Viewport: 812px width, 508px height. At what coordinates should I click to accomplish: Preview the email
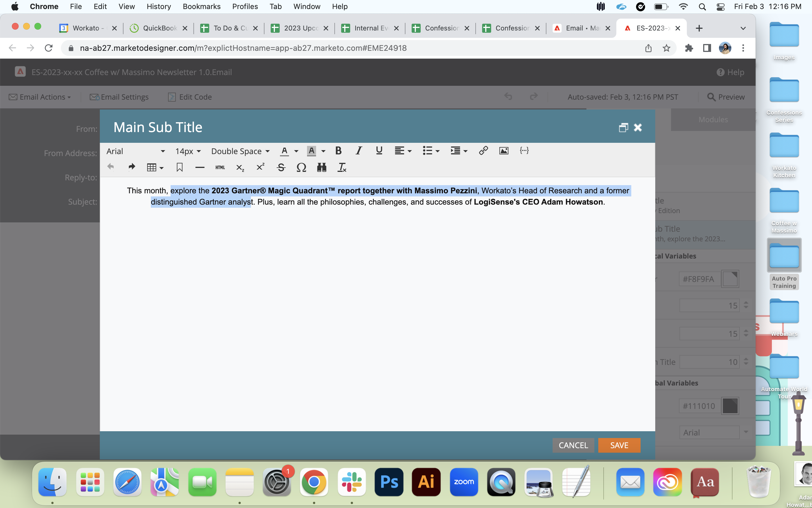726,97
